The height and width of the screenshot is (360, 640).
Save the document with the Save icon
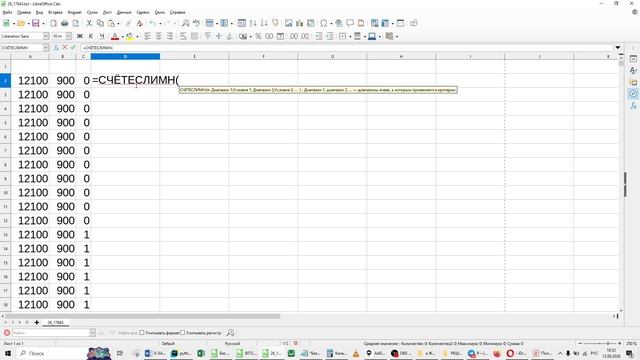click(36, 23)
